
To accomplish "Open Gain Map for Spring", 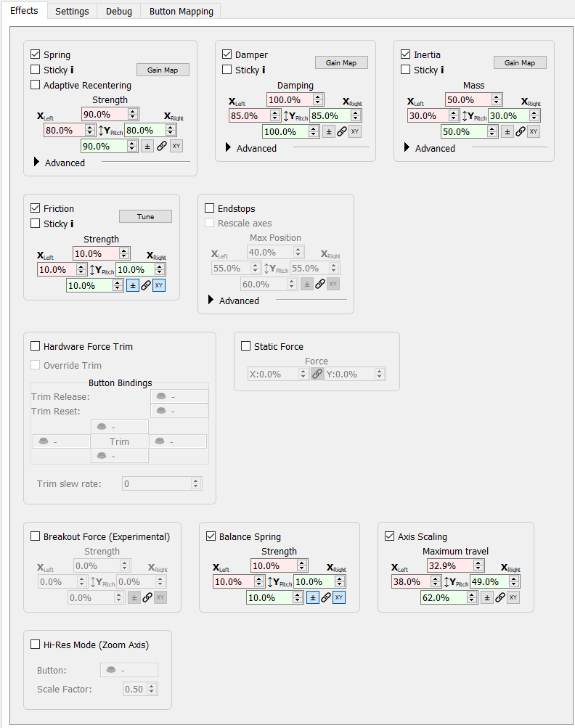I will point(163,70).
